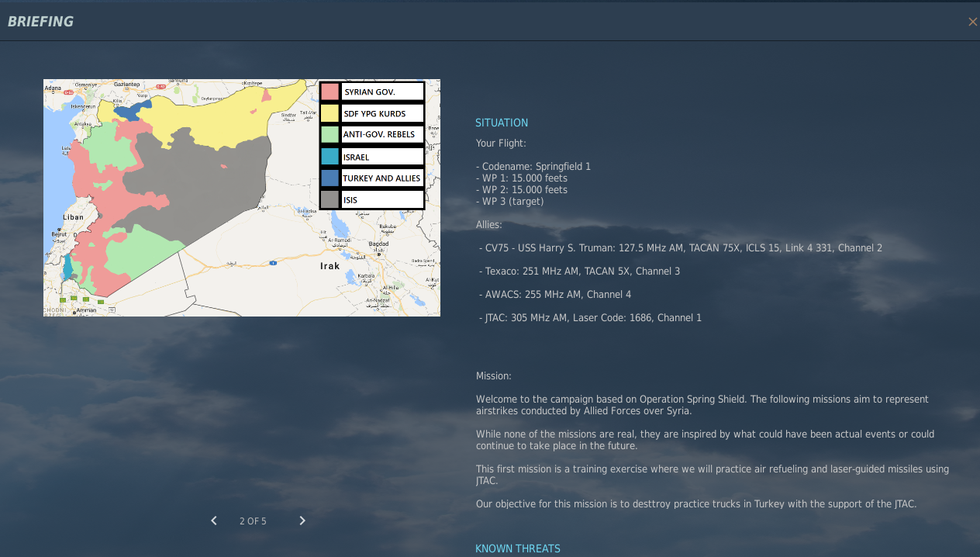Click the gray ISIS legend swatch
This screenshot has height=557, width=980.
tap(330, 199)
